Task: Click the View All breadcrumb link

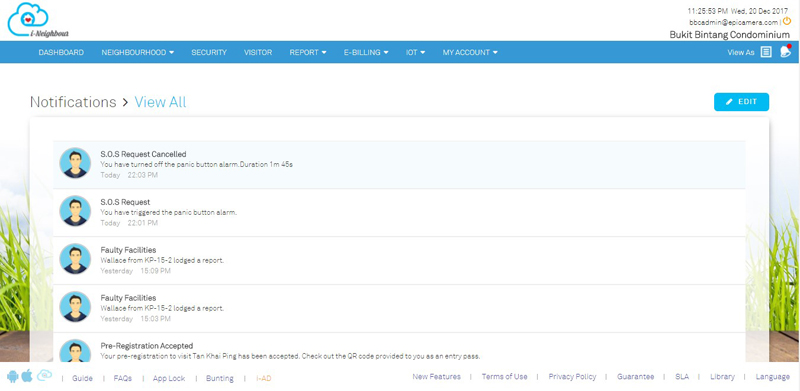Action: point(160,102)
